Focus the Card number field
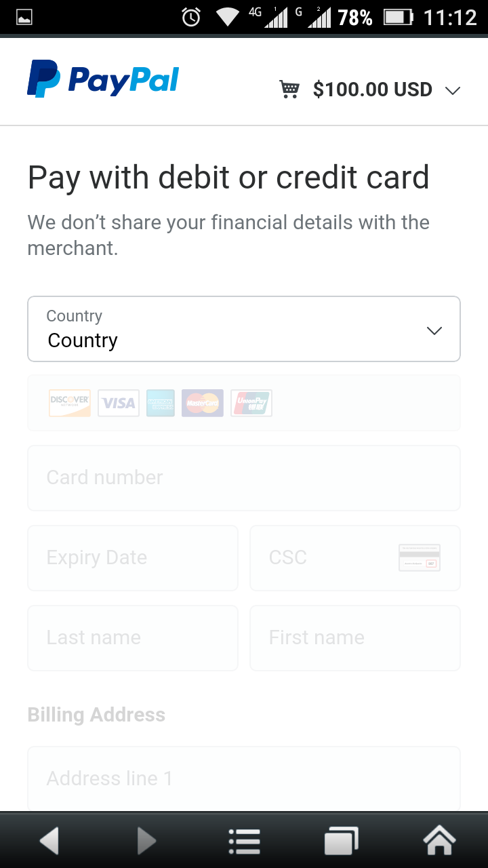 244,477
